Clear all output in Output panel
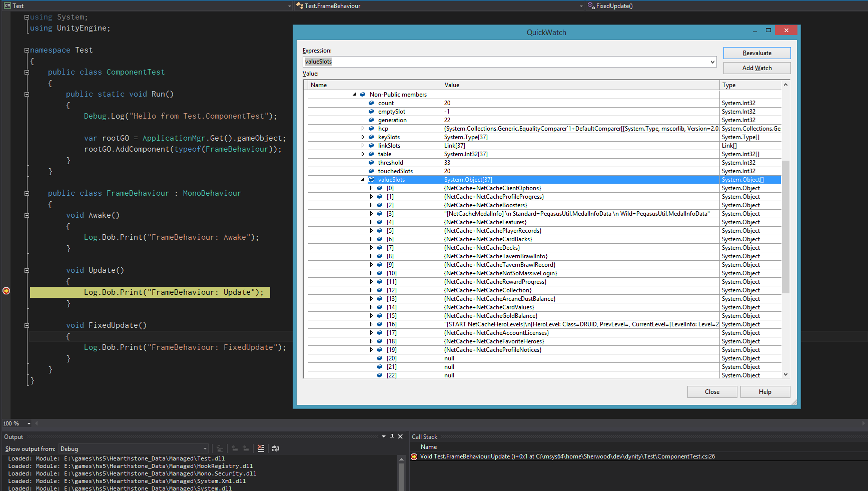Image resolution: width=868 pixels, height=491 pixels. click(261, 448)
